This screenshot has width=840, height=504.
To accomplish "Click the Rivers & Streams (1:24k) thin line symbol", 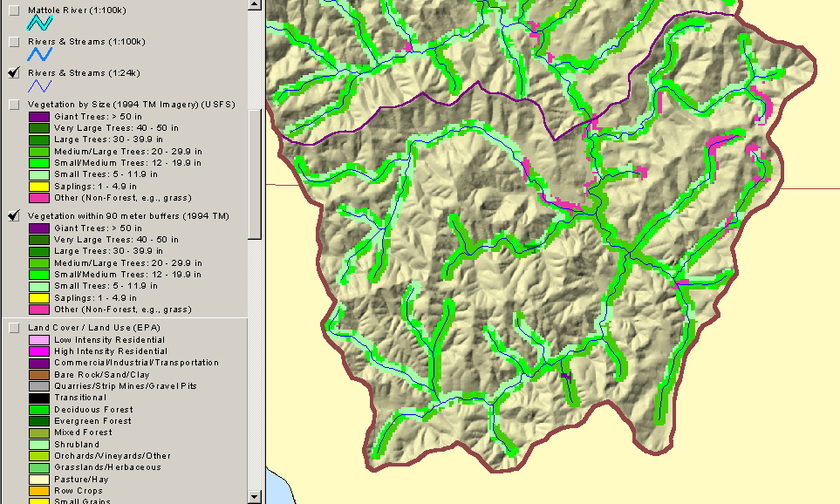I will coord(39,85).
